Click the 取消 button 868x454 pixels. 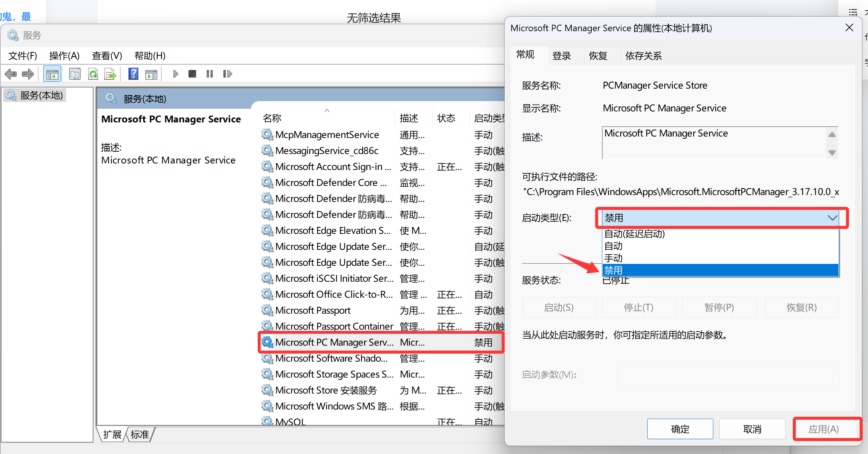[x=752, y=429]
